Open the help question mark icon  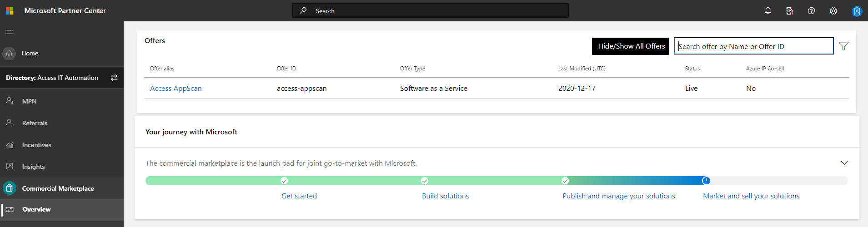point(811,10)
